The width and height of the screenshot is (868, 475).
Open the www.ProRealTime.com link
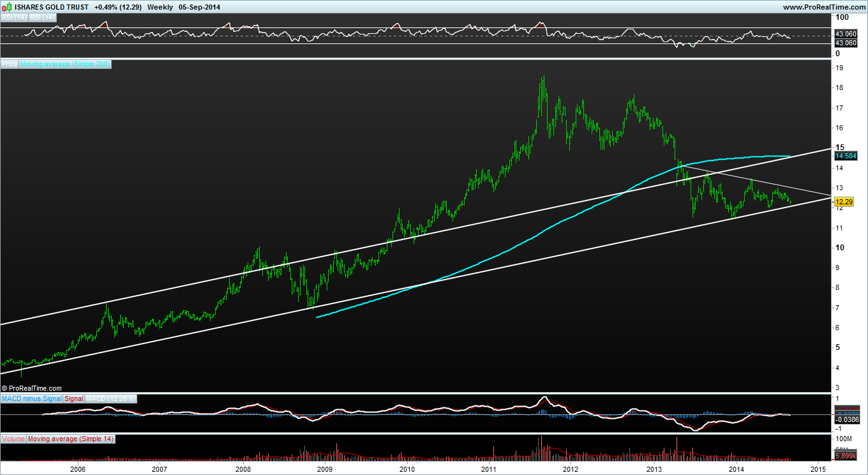tap(823, 7)
